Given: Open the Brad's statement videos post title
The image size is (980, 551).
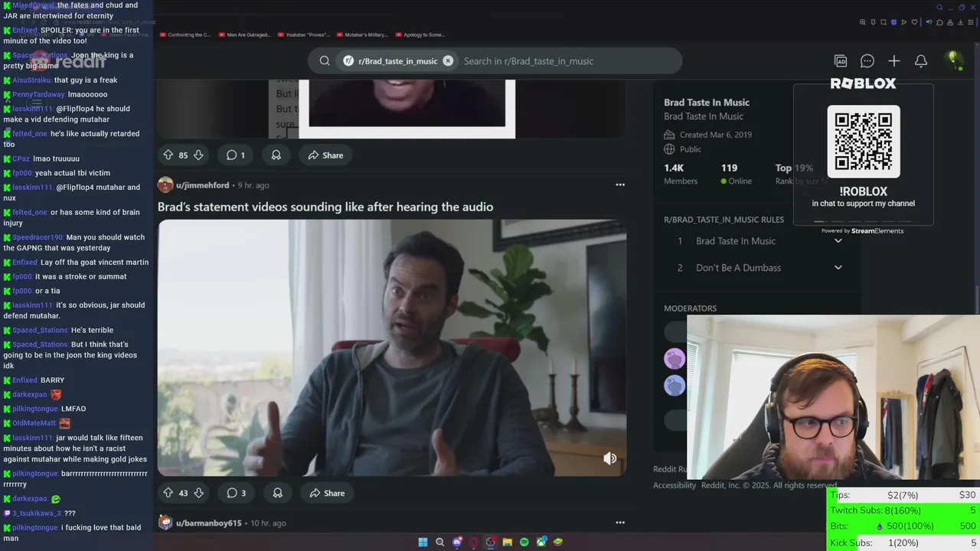Looking at the screenshot, I should point(325,207).
